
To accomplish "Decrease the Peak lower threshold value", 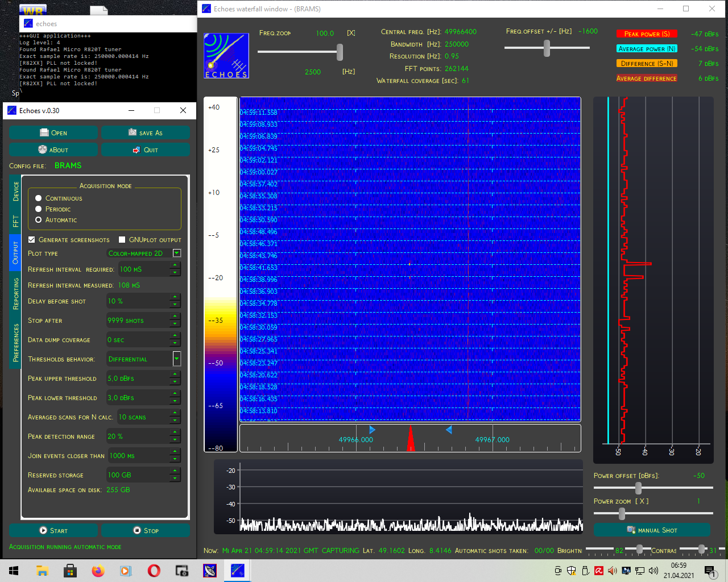I will (175, 401).
